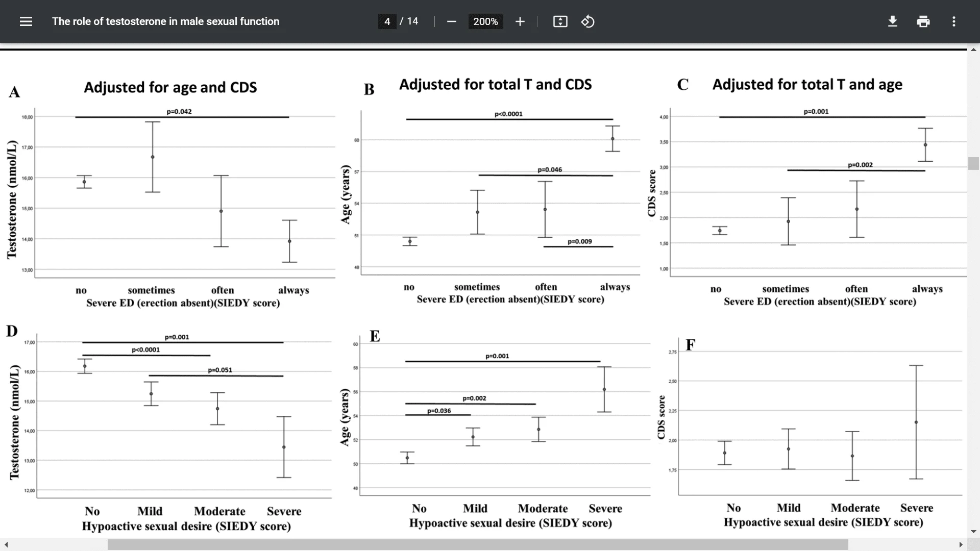Click the document title text
The image size is (980, 551).
(x=165, y=21)
